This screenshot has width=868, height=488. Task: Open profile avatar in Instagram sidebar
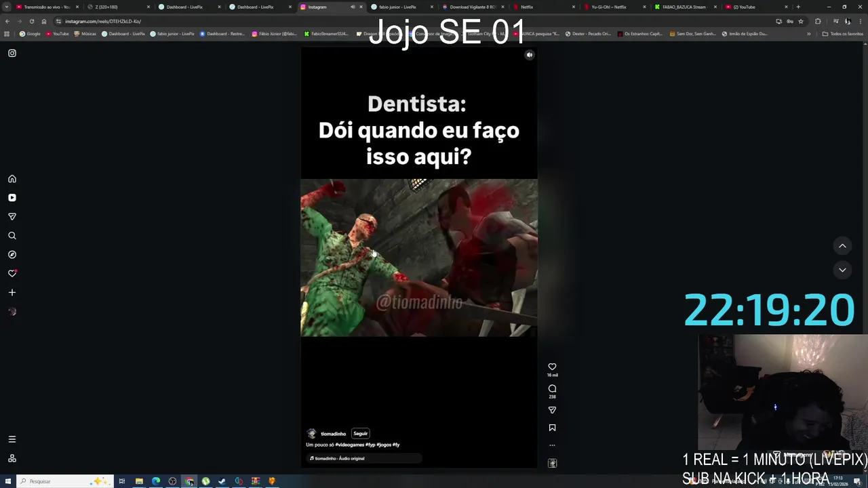[12, 312]
